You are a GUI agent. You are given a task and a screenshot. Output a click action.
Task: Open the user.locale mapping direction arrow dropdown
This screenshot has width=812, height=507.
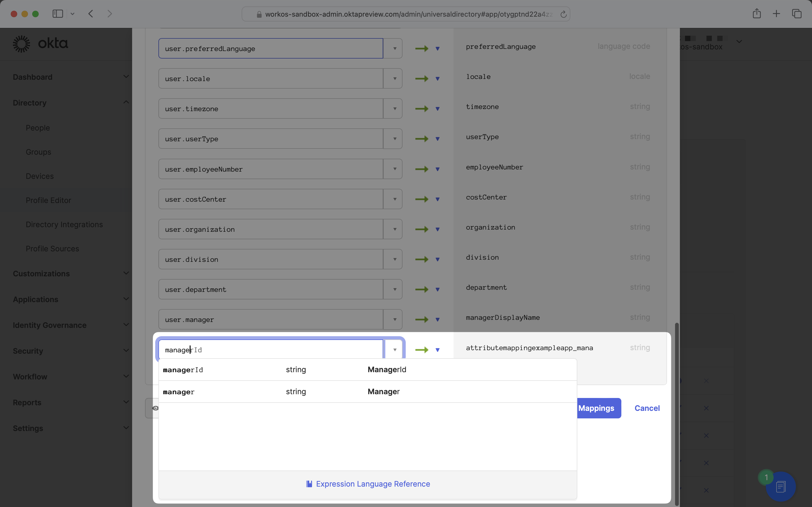(437, 79)
